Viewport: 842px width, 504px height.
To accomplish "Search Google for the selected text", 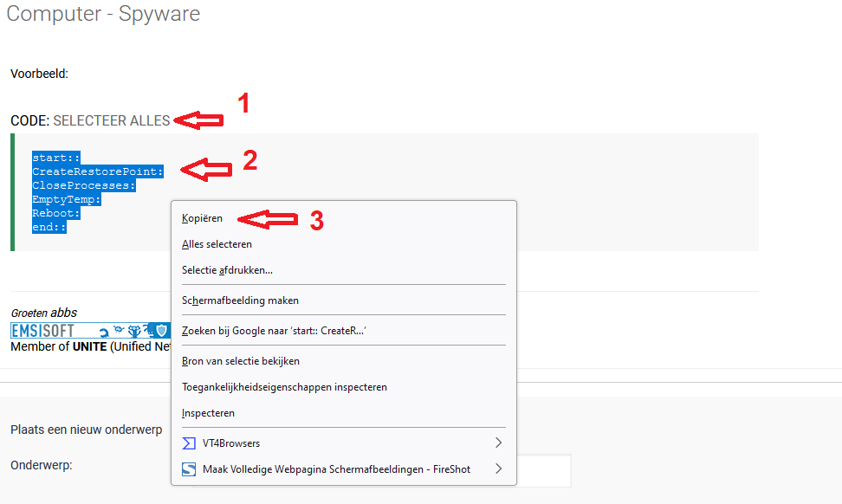I will pyautogui.click(x=274, y=331).
